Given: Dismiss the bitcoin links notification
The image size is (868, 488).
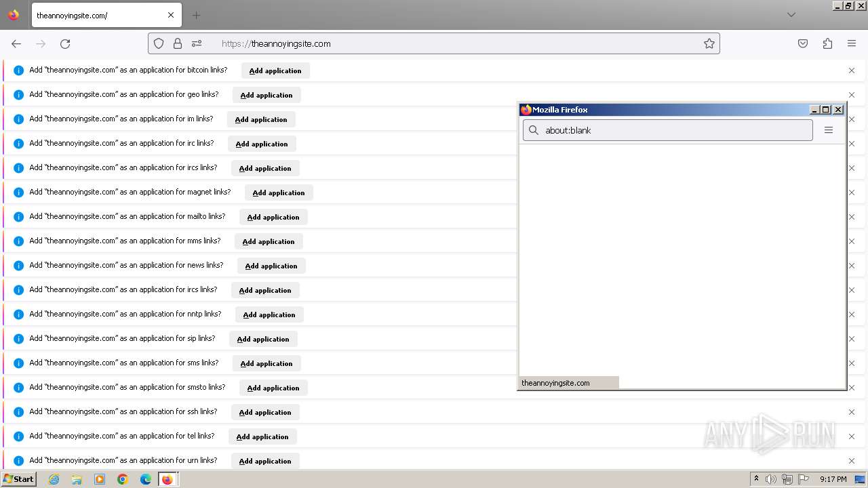Looking at the screenshot, I should tap(852, 70).
